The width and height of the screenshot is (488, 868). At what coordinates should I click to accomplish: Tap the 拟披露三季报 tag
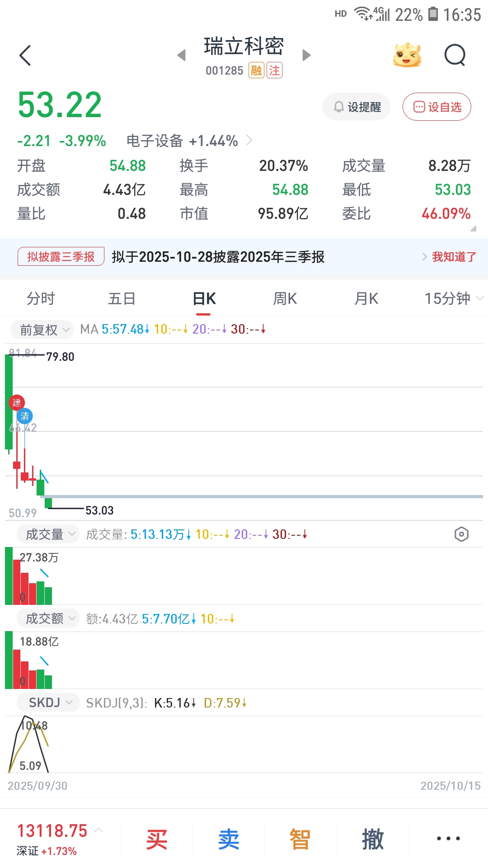(61, 257)
